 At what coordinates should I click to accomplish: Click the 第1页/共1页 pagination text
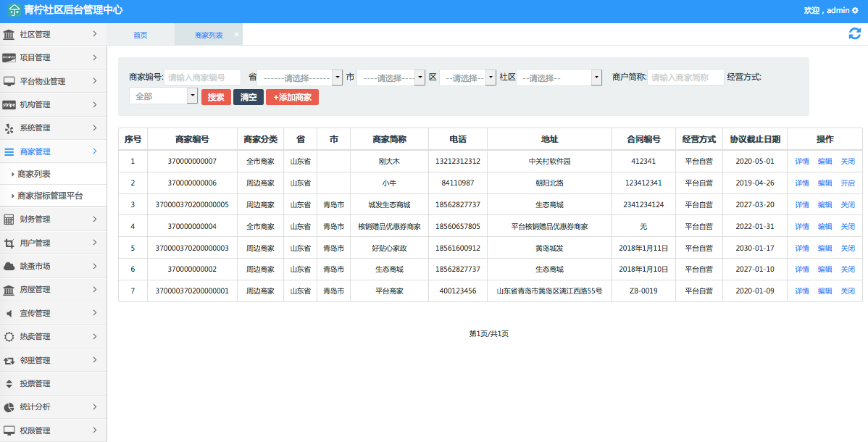coord(489,334)
